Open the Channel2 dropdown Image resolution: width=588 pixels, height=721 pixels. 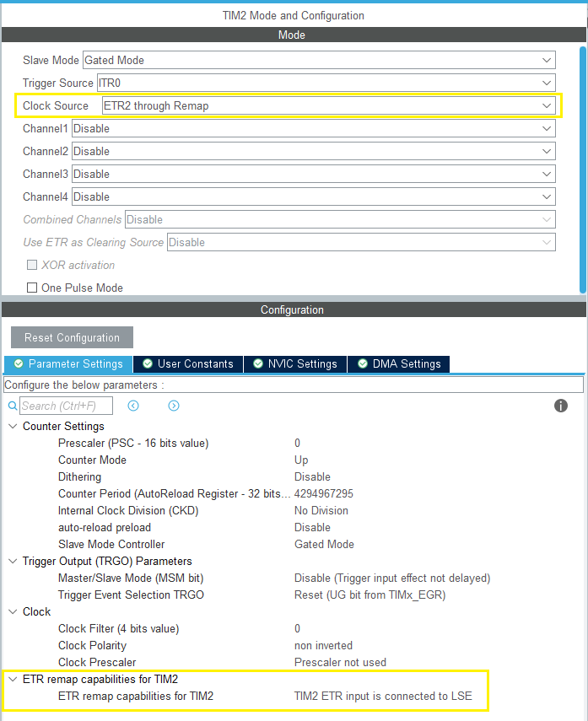pyautogui.click(x=313, y=151)
